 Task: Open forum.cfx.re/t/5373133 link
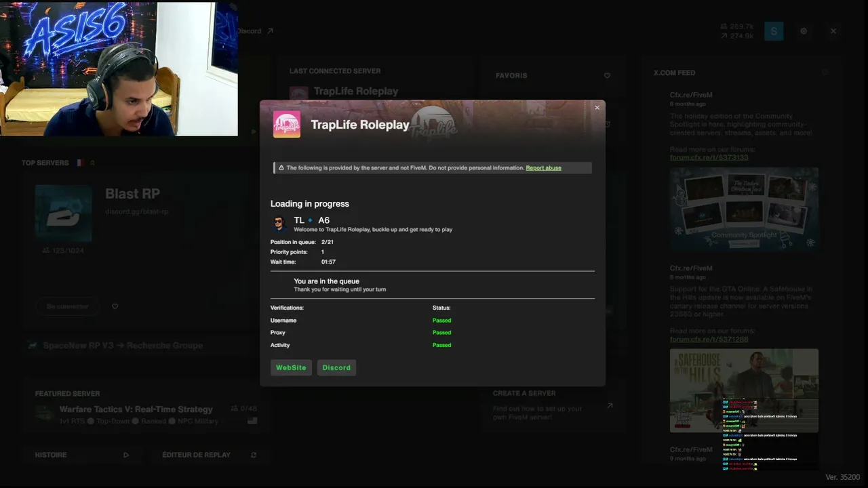click(x=709, y=157)
